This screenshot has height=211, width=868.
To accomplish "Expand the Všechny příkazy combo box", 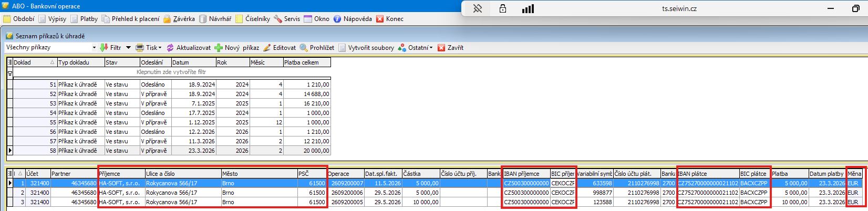I will 94,48.
